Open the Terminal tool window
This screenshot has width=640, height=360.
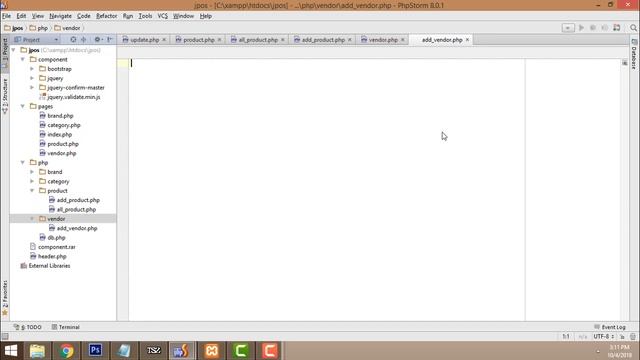(x=66, y=327)
